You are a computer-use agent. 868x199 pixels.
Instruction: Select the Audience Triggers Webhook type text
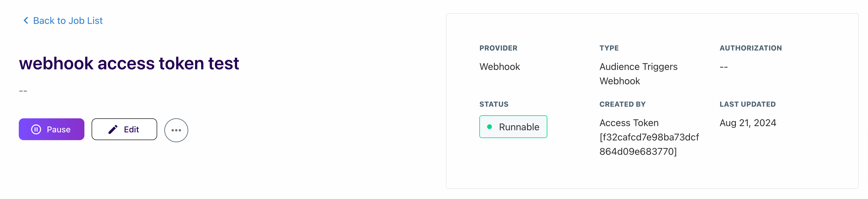click(x=638, y=74)
